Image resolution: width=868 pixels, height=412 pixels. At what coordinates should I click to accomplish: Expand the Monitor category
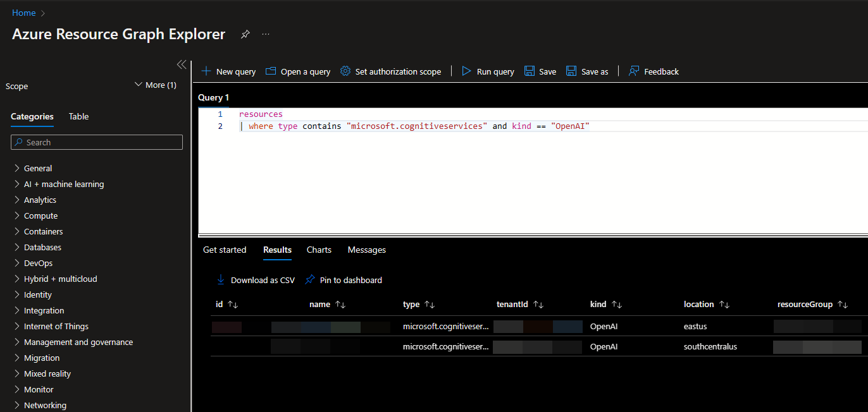click(x=17, y=389)
